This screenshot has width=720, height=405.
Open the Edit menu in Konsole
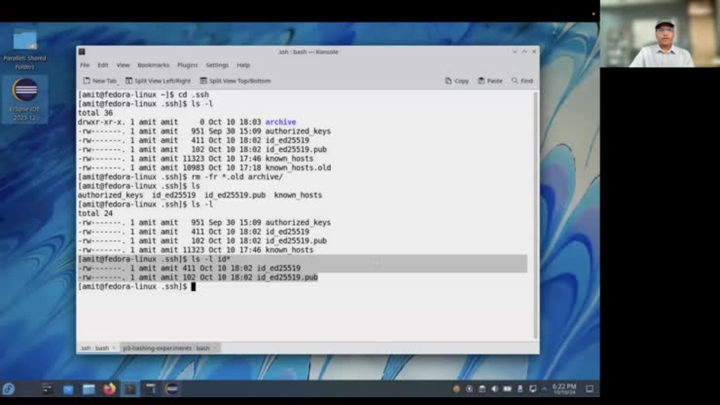coord(103,65)
